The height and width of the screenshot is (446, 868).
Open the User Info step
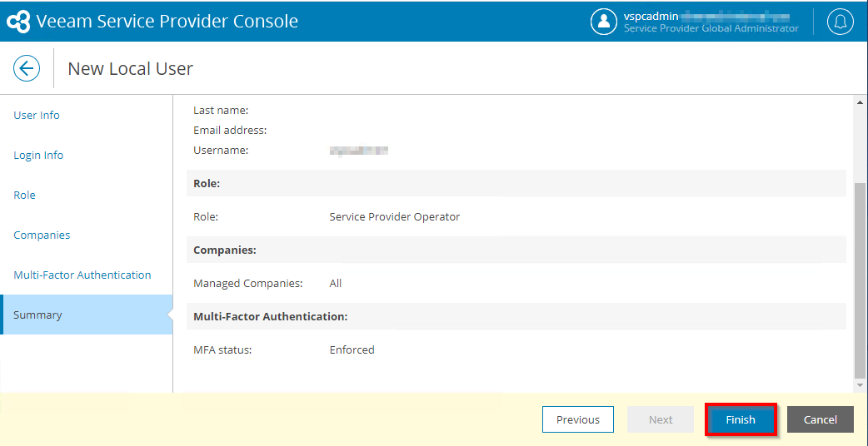coord(37,115)
